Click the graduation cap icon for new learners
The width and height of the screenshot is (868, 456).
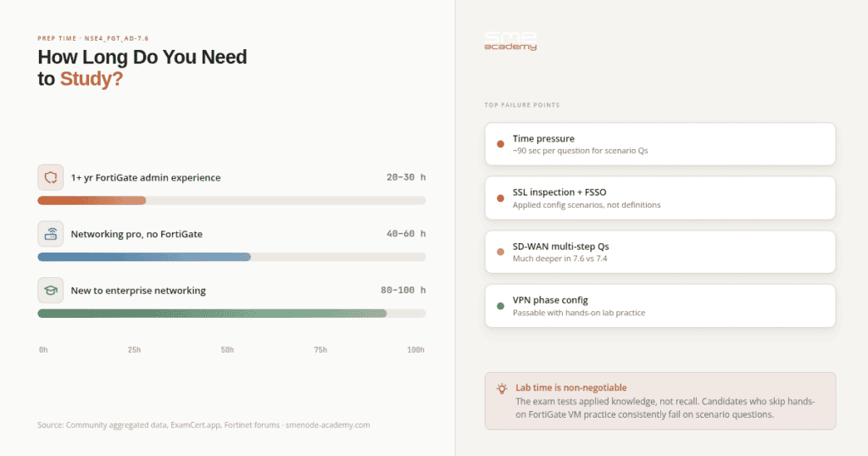(x=50, y=290)
